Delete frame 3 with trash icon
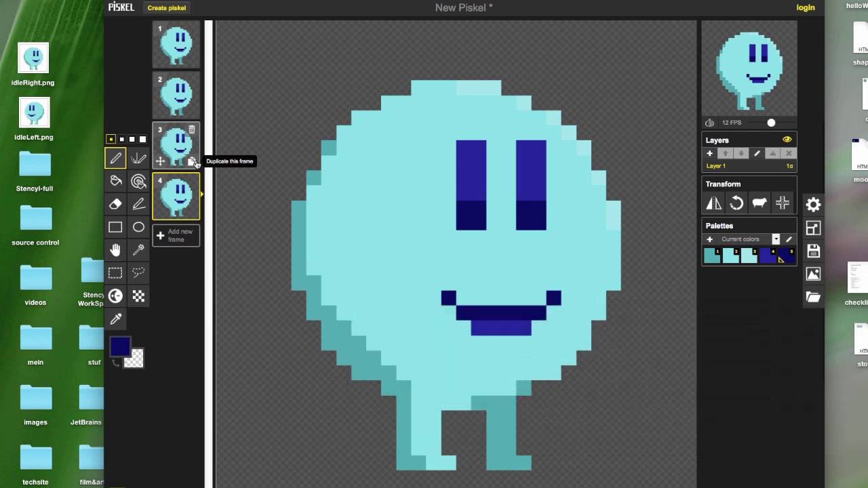The image size is (868, 488). 192,129
